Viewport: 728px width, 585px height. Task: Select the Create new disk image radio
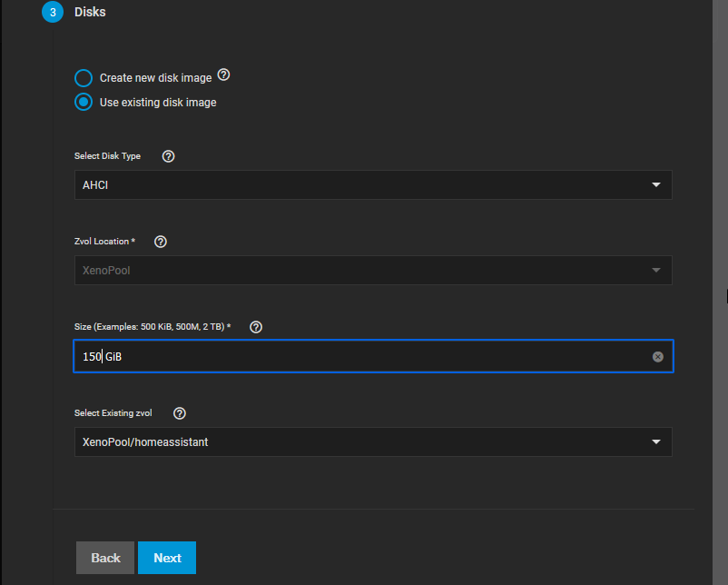tap(84, 78)
